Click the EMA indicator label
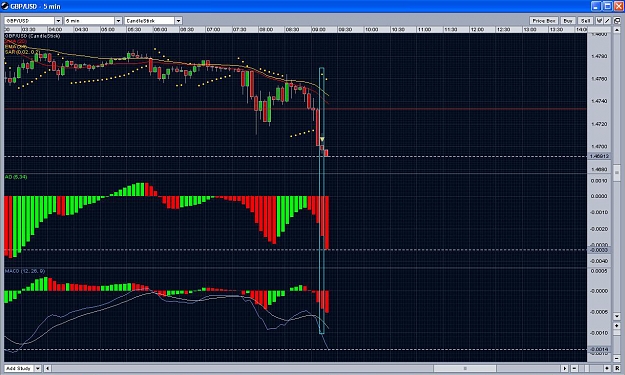The image size is (625, 375). tap(16, 47)
